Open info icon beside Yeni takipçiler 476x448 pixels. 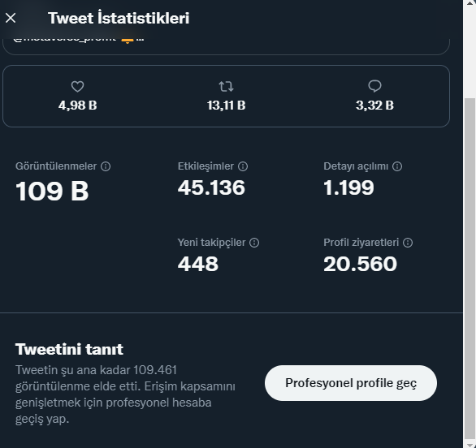pyautogui.click(x=254, y=243)
